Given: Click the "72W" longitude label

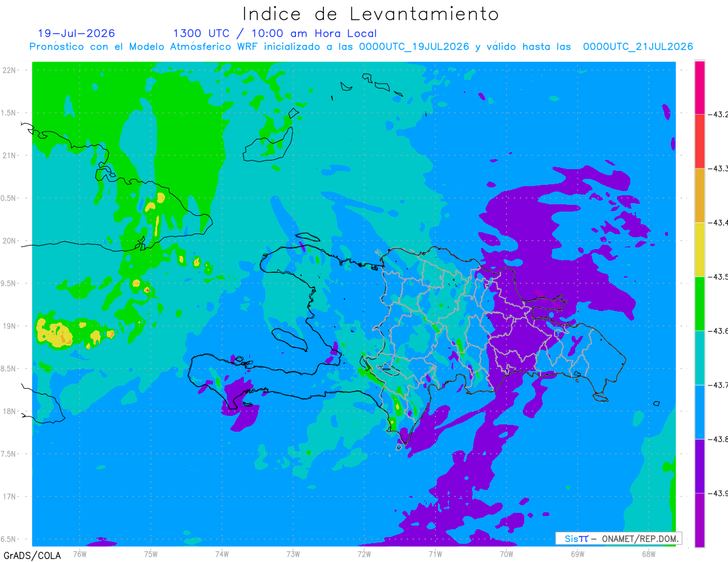Looking at the screenshot, I should coord(364,554).
